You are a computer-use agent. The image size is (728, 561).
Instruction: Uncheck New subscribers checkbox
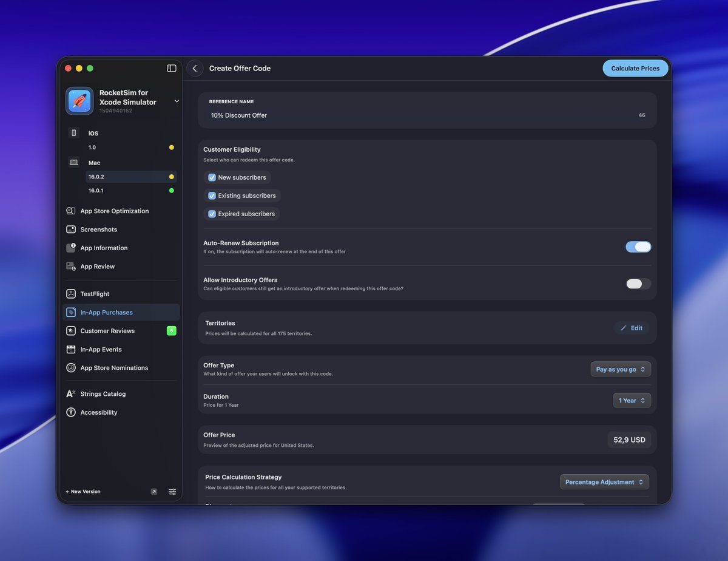tap(212, 177)
